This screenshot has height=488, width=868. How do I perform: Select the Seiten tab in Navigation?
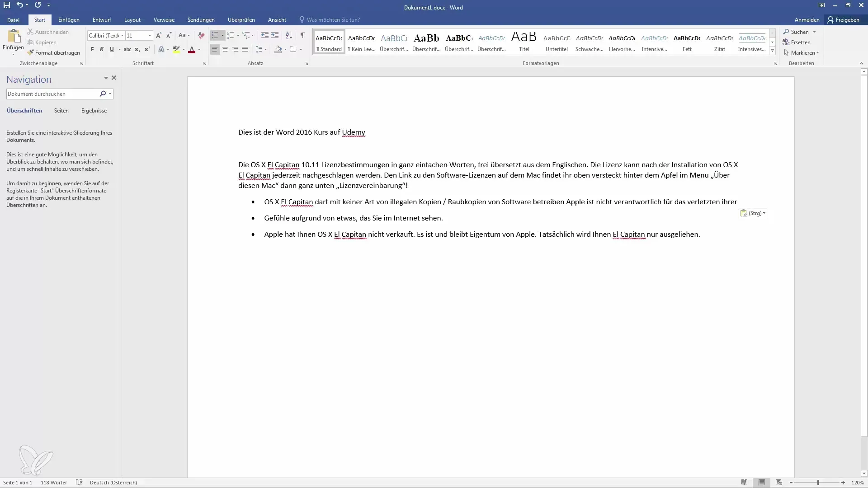pos(61,110)
